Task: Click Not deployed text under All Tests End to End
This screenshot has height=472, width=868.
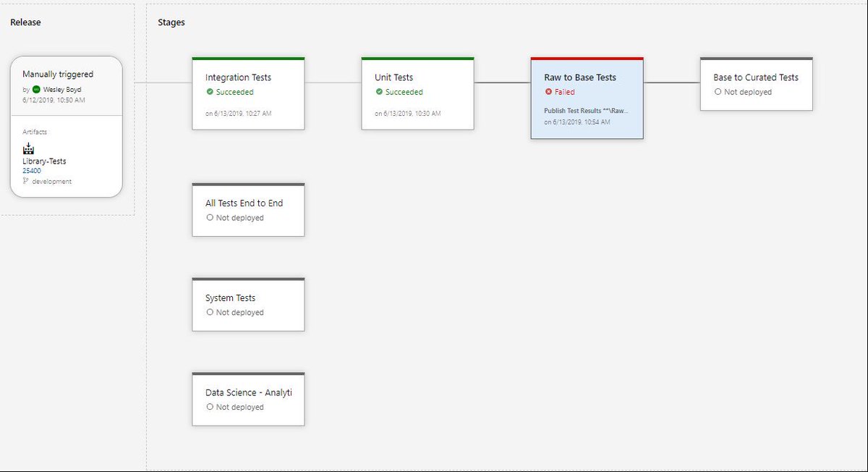Action: tap(240, 217)
